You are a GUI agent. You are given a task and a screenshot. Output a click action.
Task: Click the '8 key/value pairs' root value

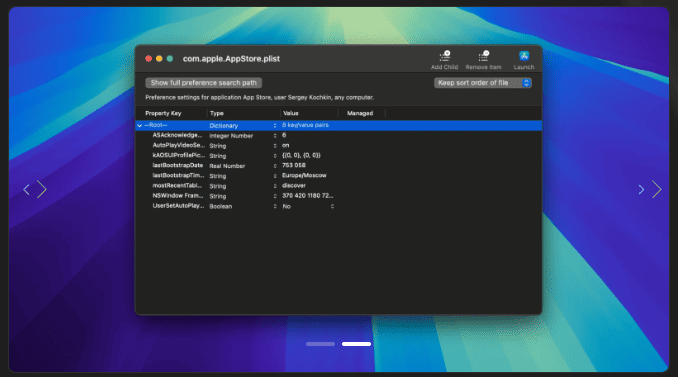305,125
